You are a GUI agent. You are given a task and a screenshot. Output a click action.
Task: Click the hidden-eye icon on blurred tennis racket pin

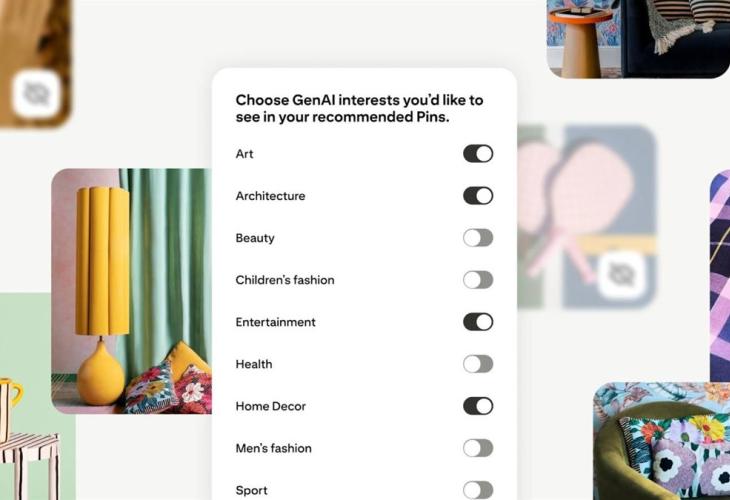click(622, 275)
